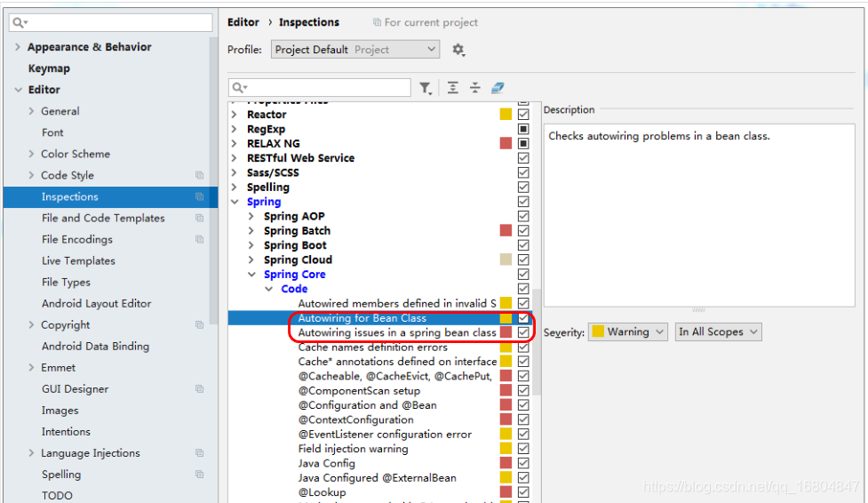Image resolution: width=868 pixels, height=503 pixels.
Task: Uncheck the Spring group checkbox
Action: click(x=523, y=202)
